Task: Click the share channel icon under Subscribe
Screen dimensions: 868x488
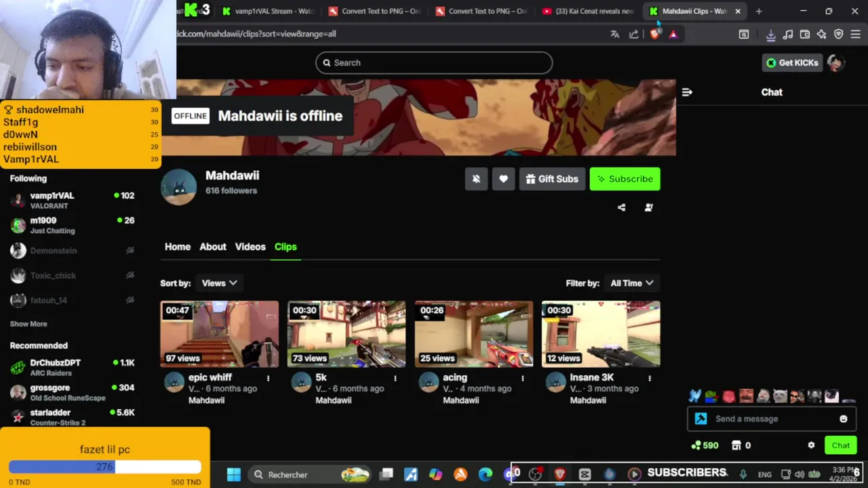Action: [622, 207]
